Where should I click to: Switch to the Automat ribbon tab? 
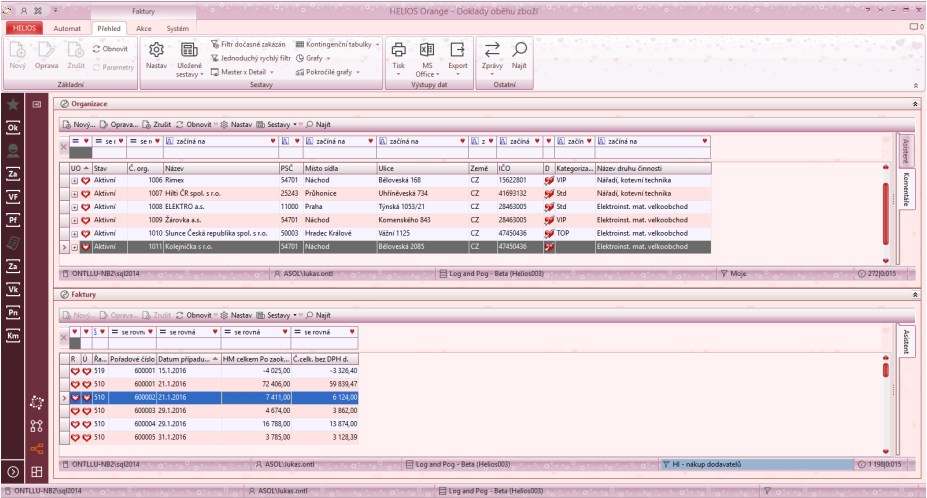click(x=67, y=28)
